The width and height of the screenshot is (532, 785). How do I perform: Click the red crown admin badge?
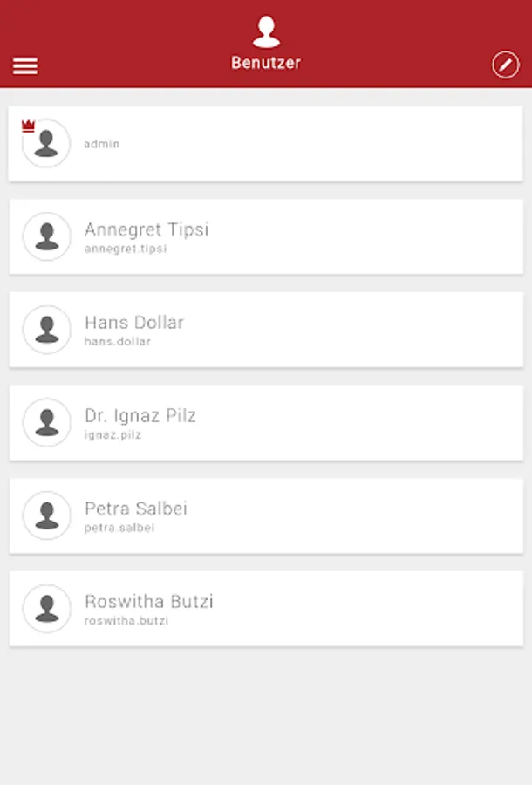(28, 126)
